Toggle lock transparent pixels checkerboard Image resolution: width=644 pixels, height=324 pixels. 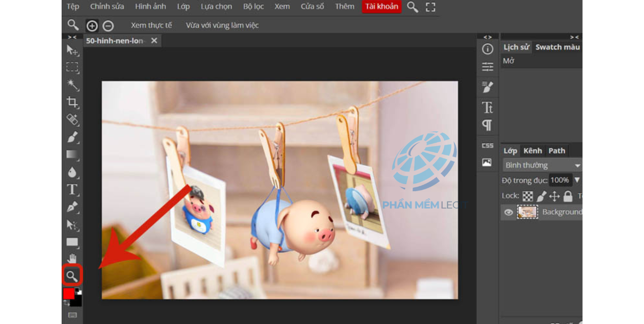click(528, 196)
